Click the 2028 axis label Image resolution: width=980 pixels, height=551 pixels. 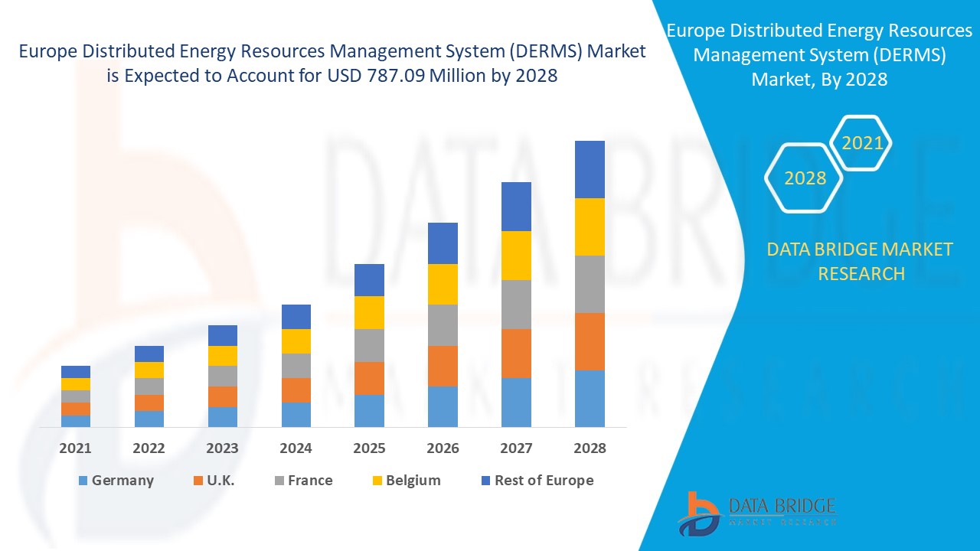point(590,449)
